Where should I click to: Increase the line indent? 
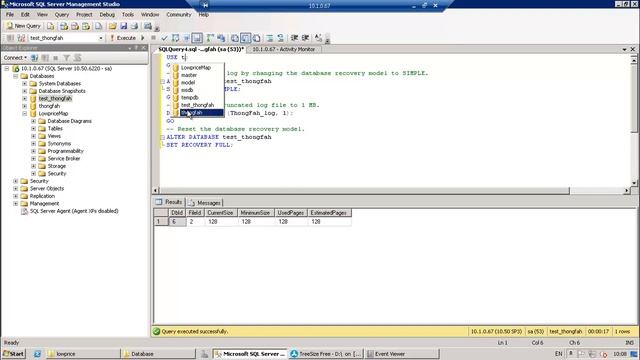(305, 38)
